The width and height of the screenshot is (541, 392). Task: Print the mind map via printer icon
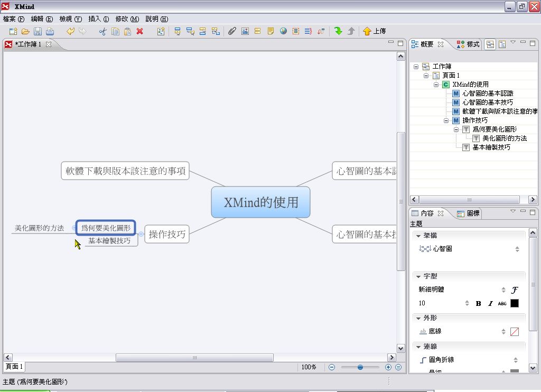click(50, 31)
